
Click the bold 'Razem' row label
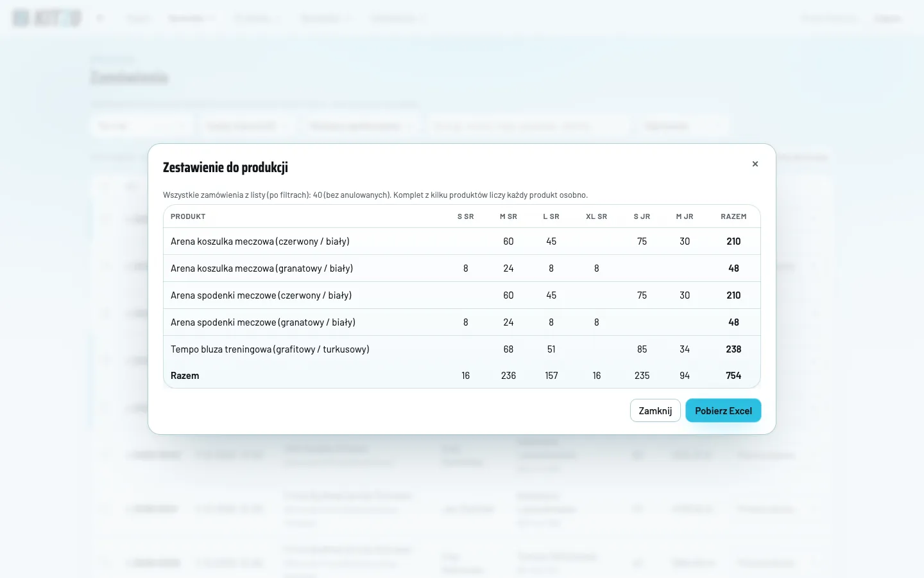(x=185, y=376)
